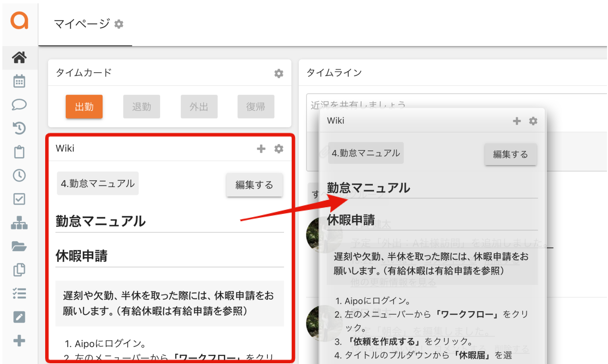Open the calendar schedule icon

tap(19, 81)
